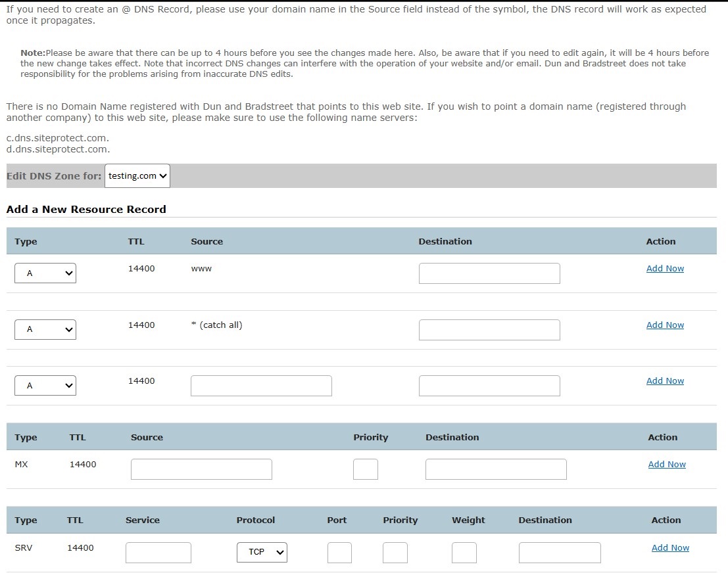Click the Source field in third A row

coord(261,386)
